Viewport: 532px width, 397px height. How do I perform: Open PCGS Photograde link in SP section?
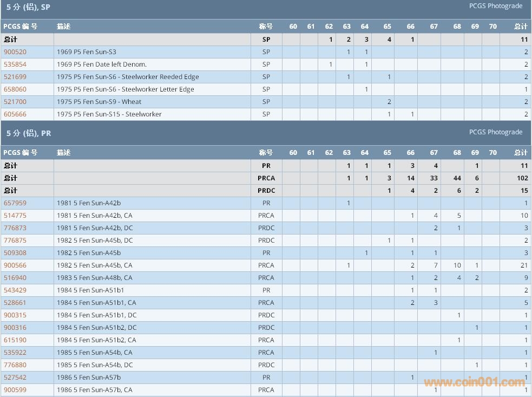[x=495, y=6]
